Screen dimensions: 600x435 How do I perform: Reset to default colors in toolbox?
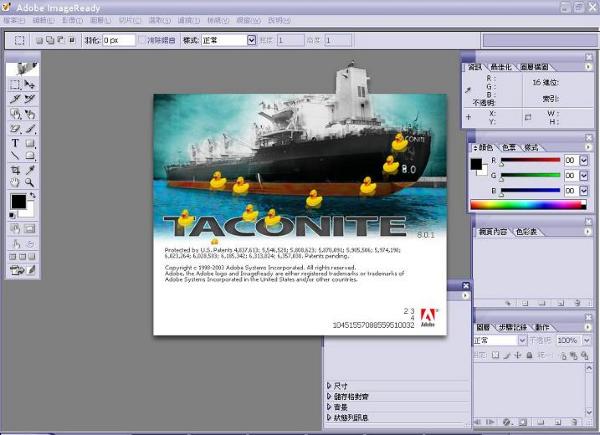[12, 215]
